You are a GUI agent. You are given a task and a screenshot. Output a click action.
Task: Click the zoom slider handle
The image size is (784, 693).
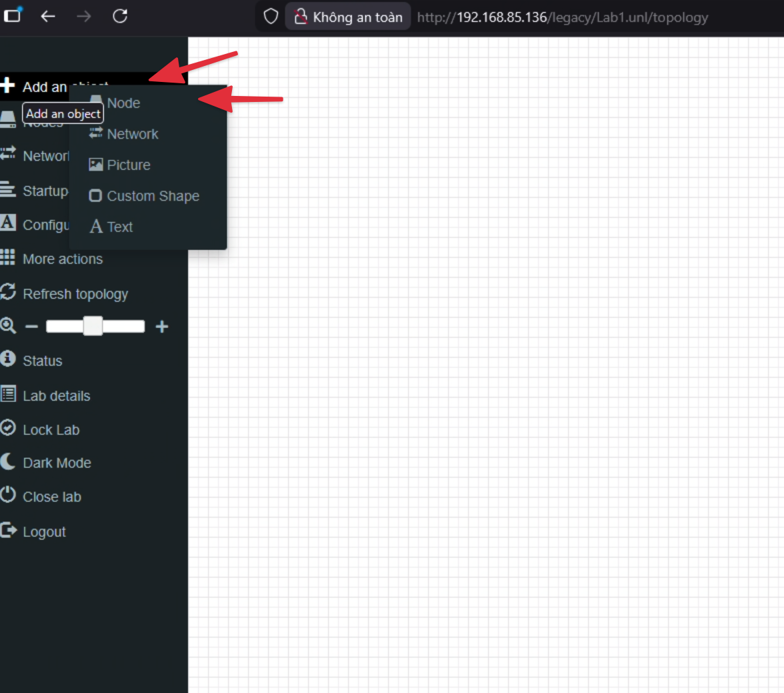pyautogui.click(x=93, y=326)
